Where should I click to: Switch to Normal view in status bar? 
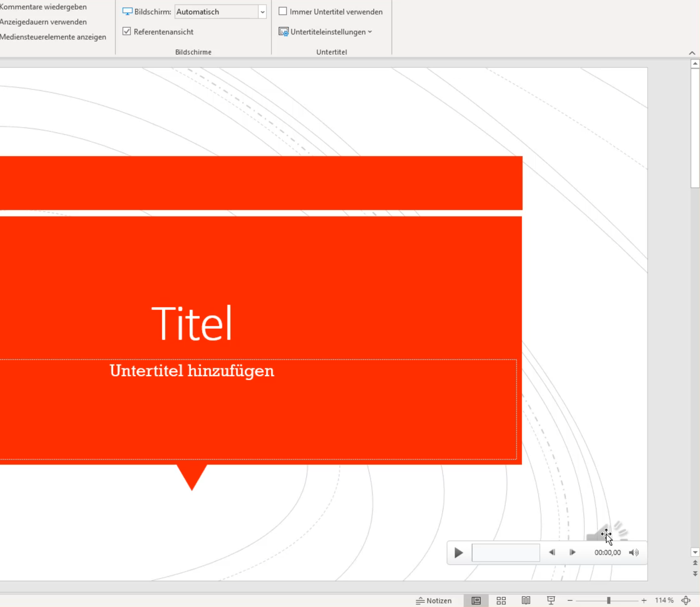pyautogui.click(x=476, y=600)
